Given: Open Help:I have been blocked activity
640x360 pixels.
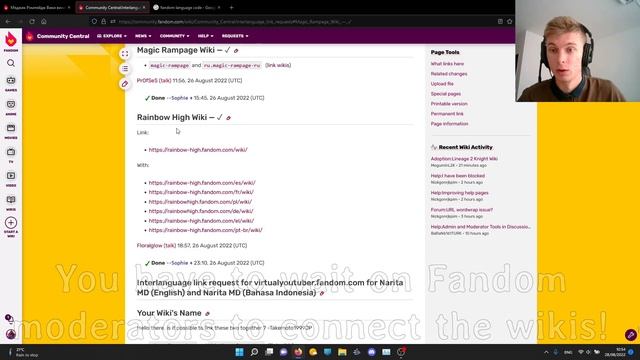Looking at the screenshot, I should pyautogui.click(x=458, y=176).
